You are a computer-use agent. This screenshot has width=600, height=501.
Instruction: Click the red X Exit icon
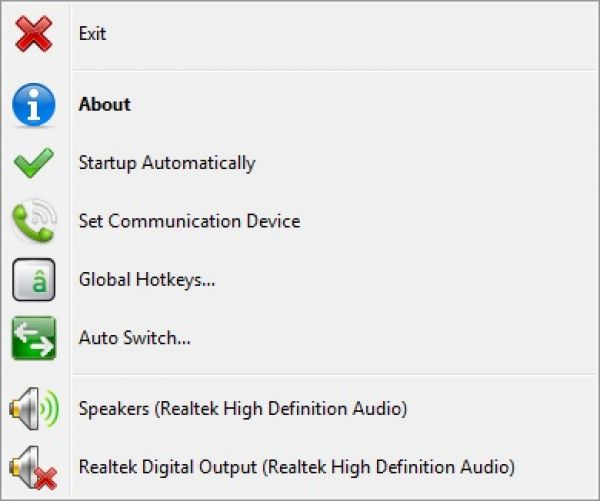point(34,34)
